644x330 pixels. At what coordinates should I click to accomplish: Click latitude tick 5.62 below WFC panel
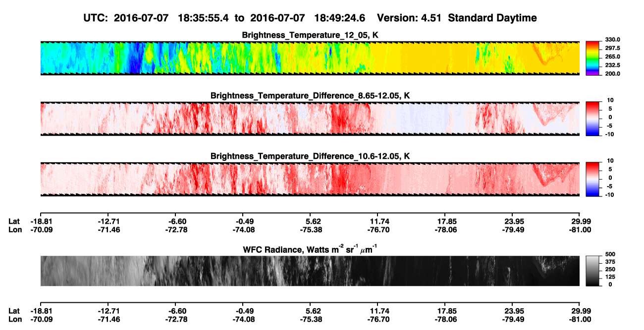(x=311, y=311)
